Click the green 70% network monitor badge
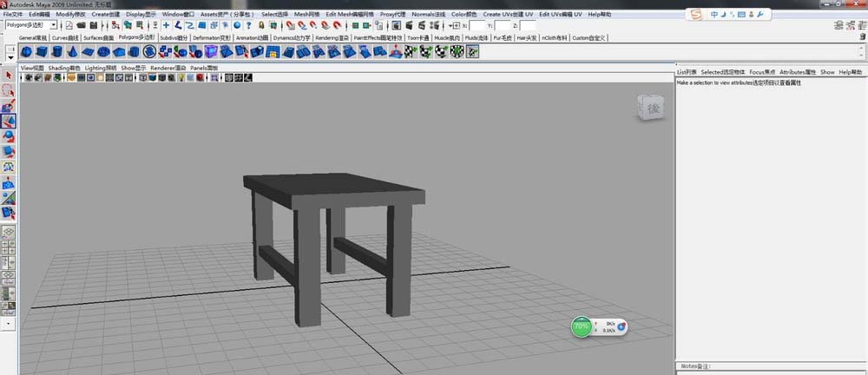Image resolution: width=868 pixels, height=375 pixels. (x=581, y=326)
